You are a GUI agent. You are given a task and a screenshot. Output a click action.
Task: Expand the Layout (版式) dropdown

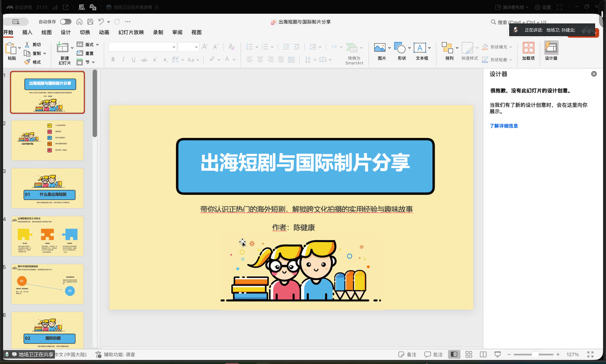click(x=98, y=44)
